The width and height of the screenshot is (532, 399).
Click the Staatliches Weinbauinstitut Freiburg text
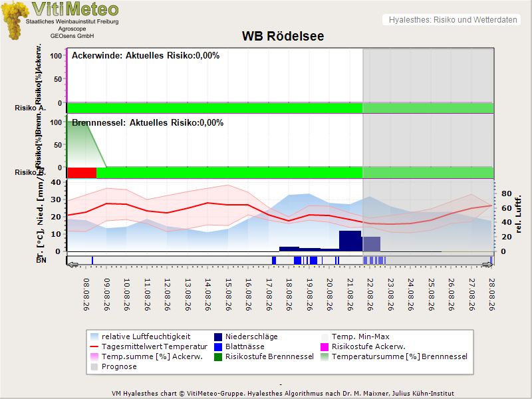click(72, 21)
